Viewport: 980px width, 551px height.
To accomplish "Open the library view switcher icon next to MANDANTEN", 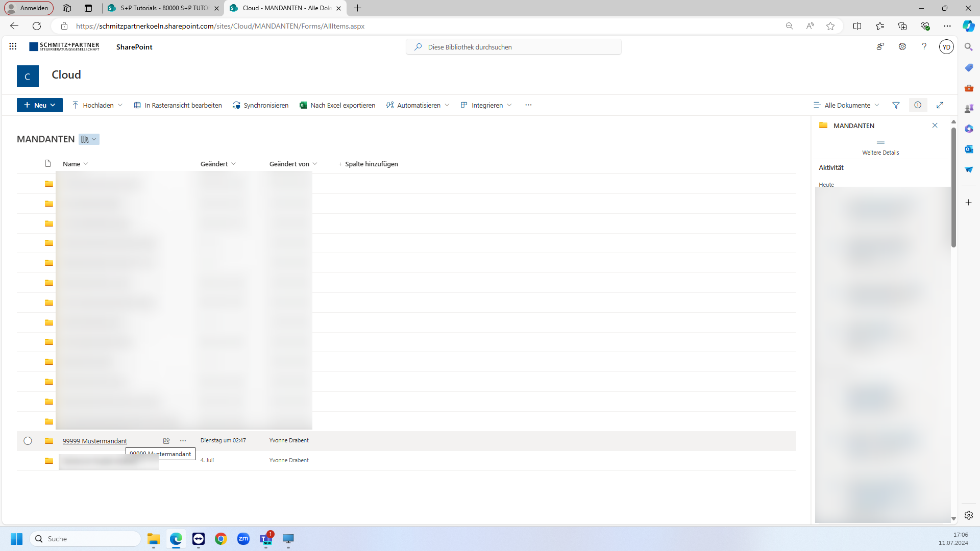I will (x=89, y=139).
